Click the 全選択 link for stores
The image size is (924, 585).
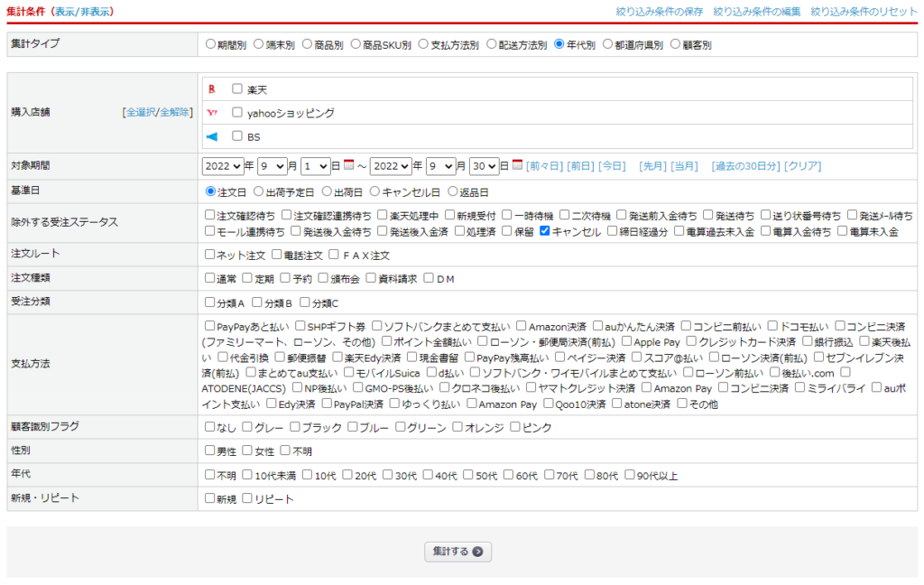click(x=139, y=112)
